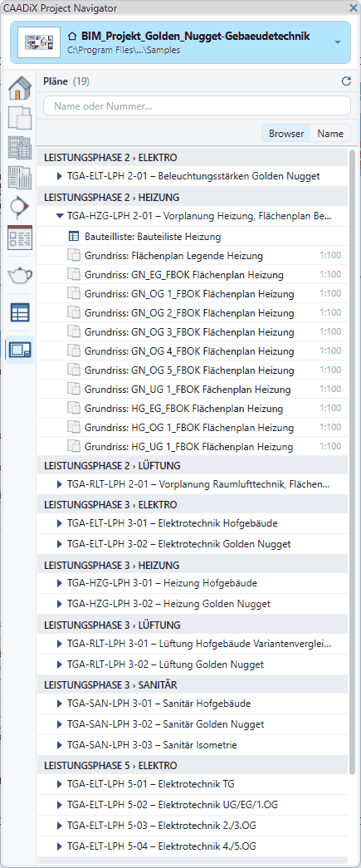Click sheet icon of GN_OG 2_FBOK row
Viewport: 361px width, 868px height.
[74, 313]
